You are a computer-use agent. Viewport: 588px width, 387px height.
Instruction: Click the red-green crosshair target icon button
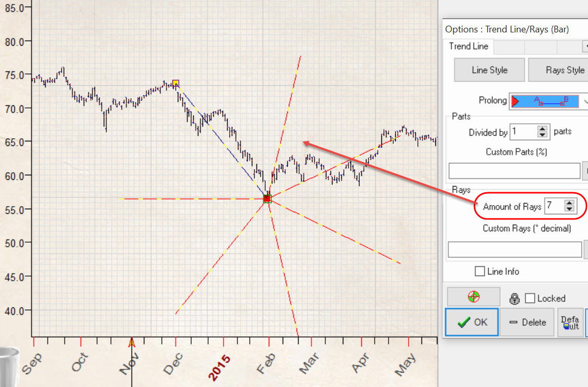[473, 297]
